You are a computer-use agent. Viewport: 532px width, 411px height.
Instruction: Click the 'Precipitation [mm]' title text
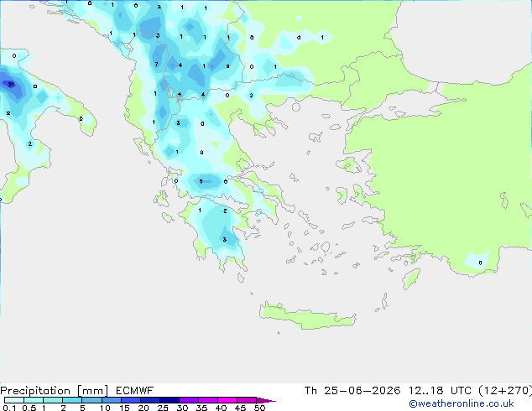point(54,391)
